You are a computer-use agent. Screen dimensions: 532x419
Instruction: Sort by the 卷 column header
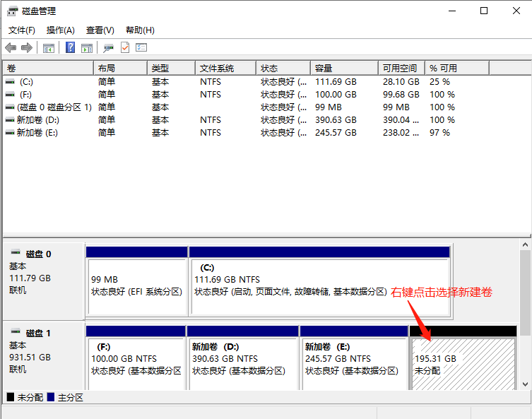pos(48,69)
